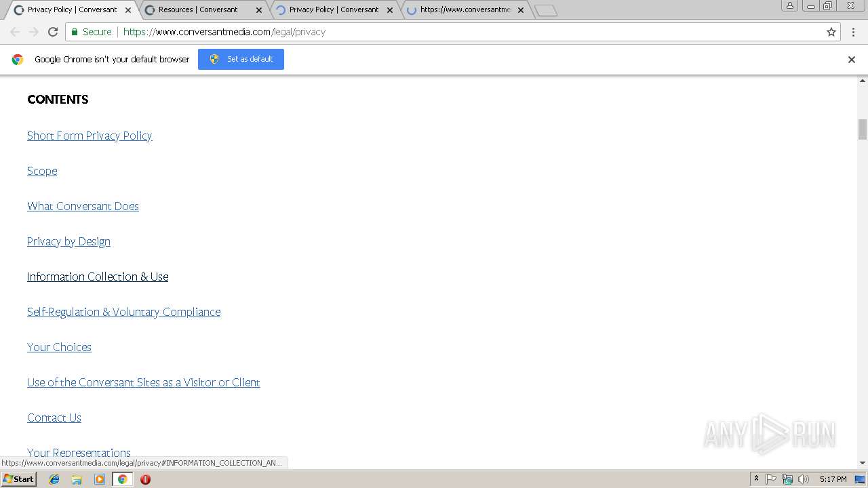
Task: Close the loading conversantmedia.com tab
Action: click(x=521, y=10)
